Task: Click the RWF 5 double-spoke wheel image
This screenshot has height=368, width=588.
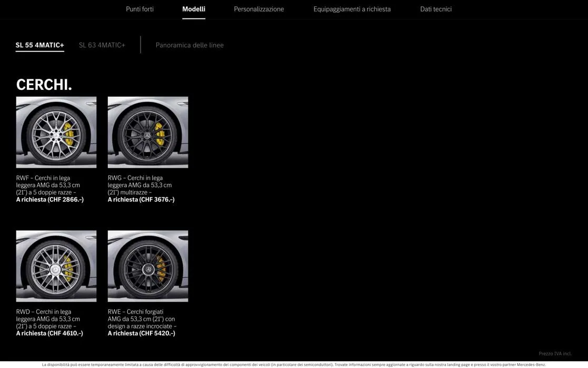Action: pos(56,132)
